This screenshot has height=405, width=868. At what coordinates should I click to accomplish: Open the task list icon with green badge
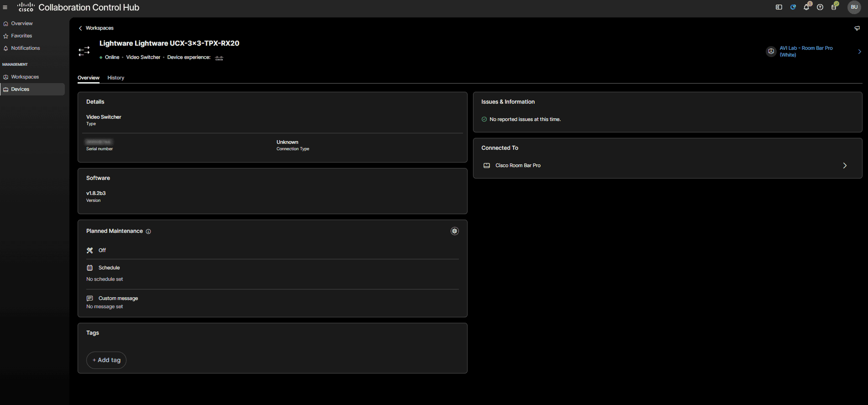[834, 7]
